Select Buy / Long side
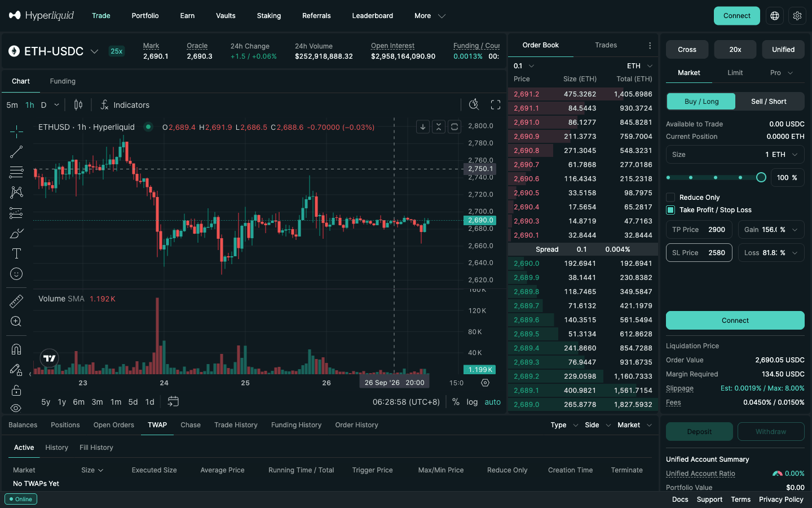812x508 pixels. (701, 102)
